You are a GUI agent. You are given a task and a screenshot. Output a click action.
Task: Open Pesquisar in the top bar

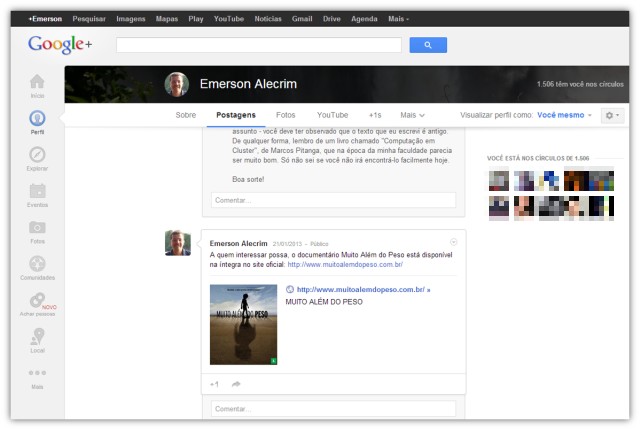tap(89, 19)
